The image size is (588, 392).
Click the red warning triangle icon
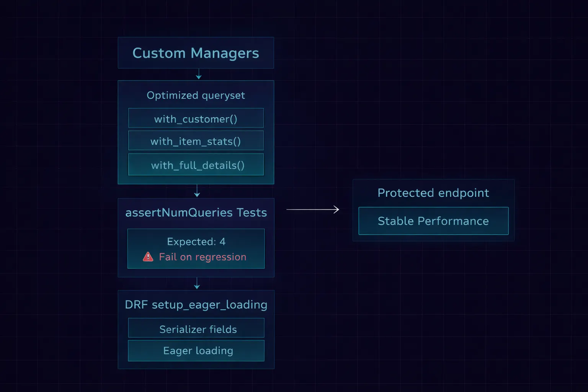(148, 257)
